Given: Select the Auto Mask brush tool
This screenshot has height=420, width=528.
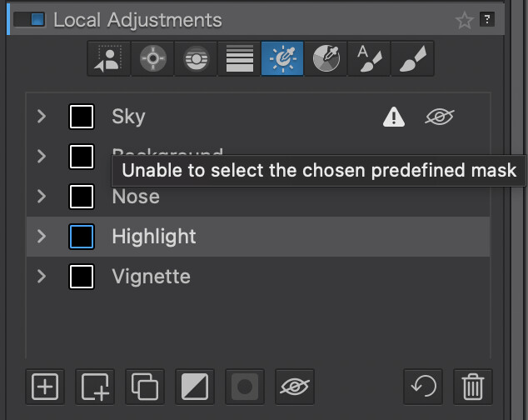Looking at the screenshot, I should point(368,59).
